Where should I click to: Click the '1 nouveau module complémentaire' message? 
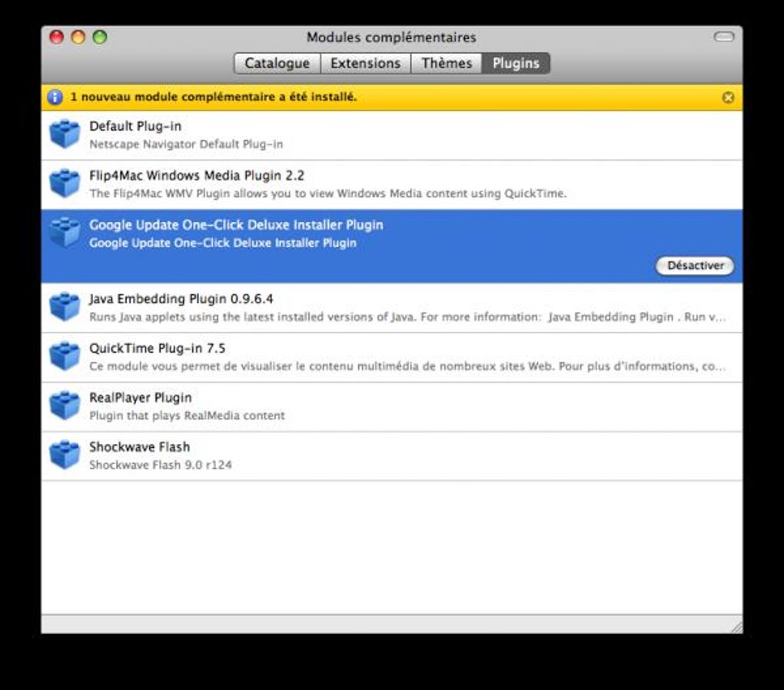tap(214, 97)
